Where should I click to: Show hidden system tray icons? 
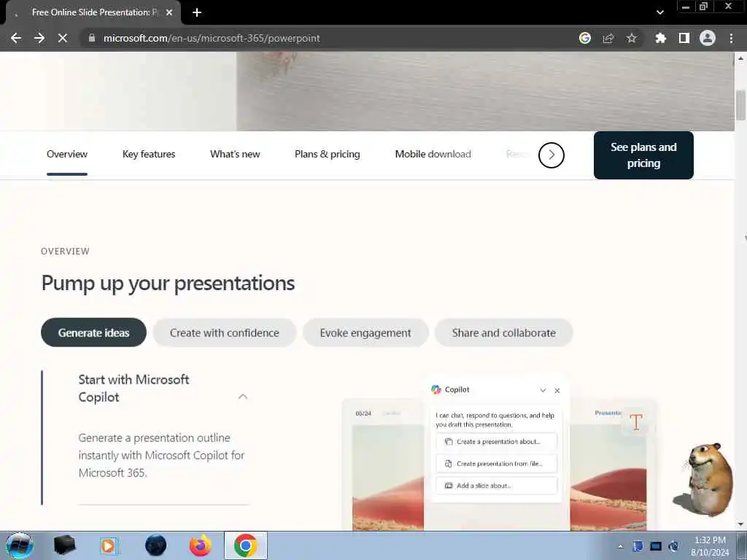pyautogui.click(x=620, y=546)
